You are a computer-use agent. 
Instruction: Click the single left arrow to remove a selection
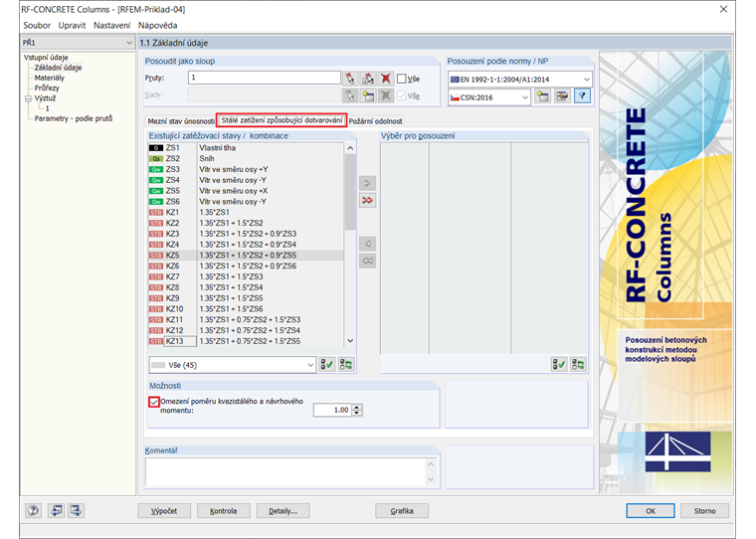pos(367,244)
